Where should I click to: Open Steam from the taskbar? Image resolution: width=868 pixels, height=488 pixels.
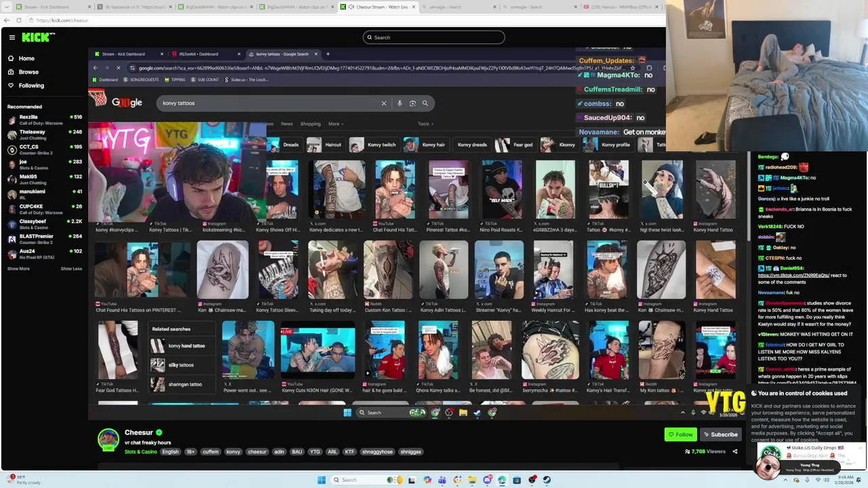point(547,480)
